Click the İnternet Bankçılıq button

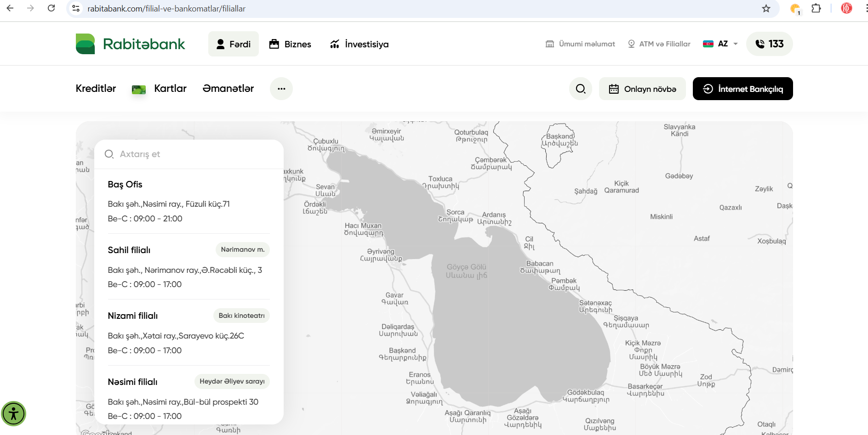coord(742,89)
